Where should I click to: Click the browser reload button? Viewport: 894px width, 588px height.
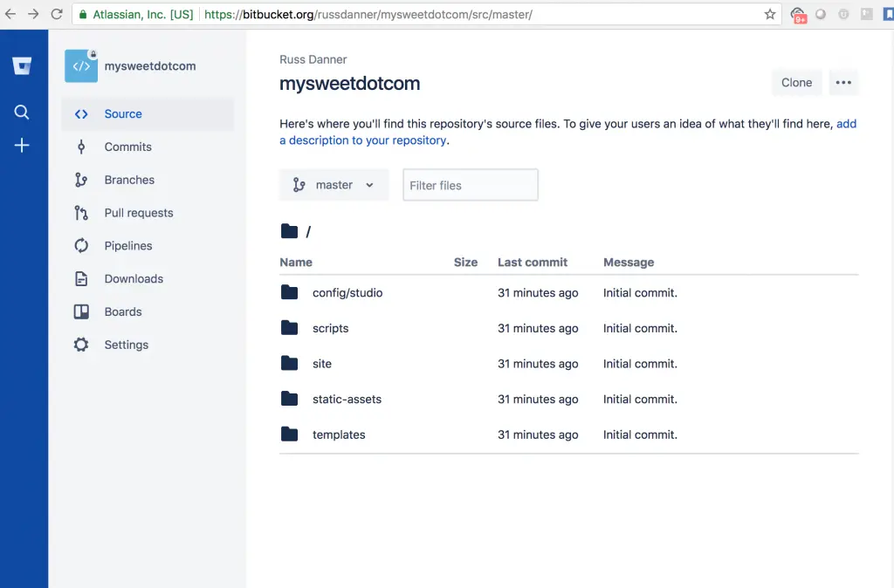coord(57,15)
